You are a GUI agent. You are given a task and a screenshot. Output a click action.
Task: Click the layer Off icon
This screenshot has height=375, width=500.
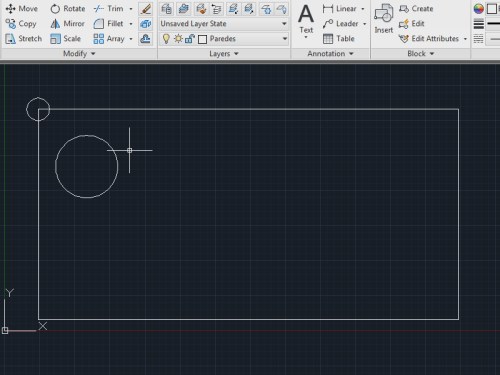(282, 9)
